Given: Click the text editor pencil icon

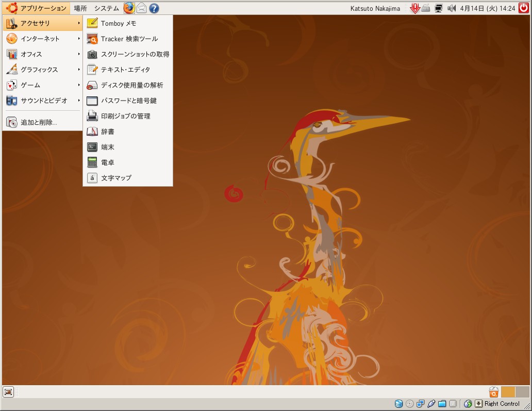Looking at the screenshot, I should tap(92, 70).
